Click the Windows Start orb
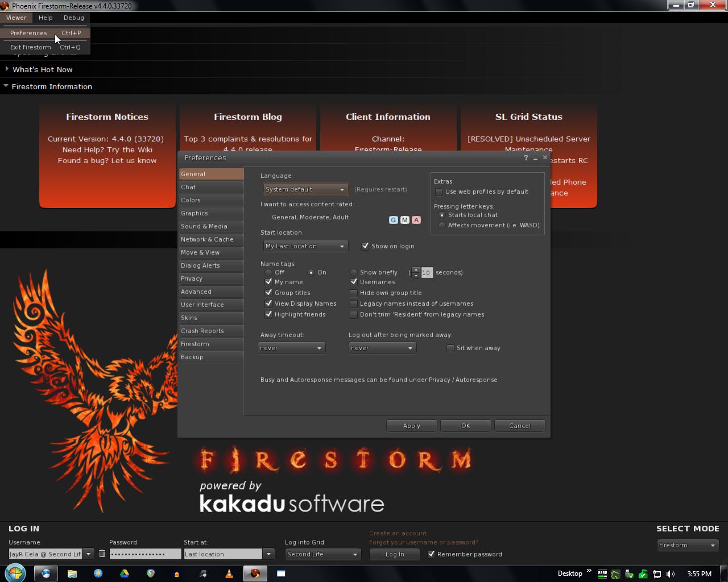The height and width of the screenshot is (582, 728). pos(15,573)
